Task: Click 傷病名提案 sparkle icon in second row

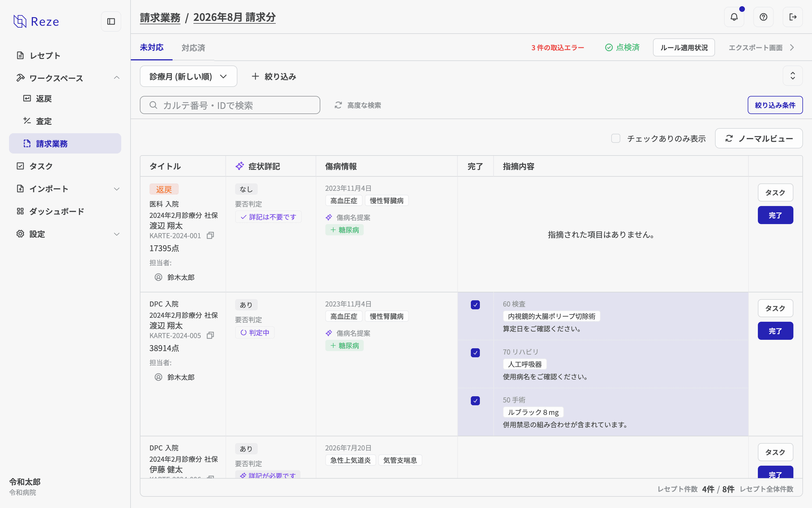Action: (x=329, y=333)
